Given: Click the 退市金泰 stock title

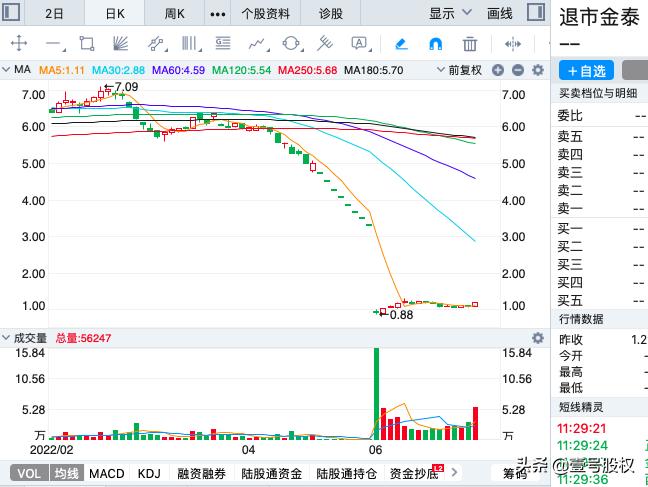Looking at the screenshot, I should coord(599,18).
